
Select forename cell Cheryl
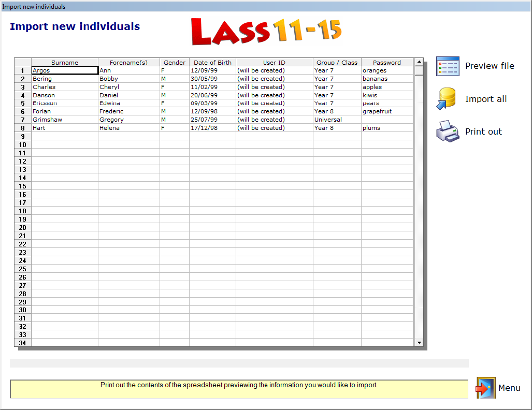129,87
